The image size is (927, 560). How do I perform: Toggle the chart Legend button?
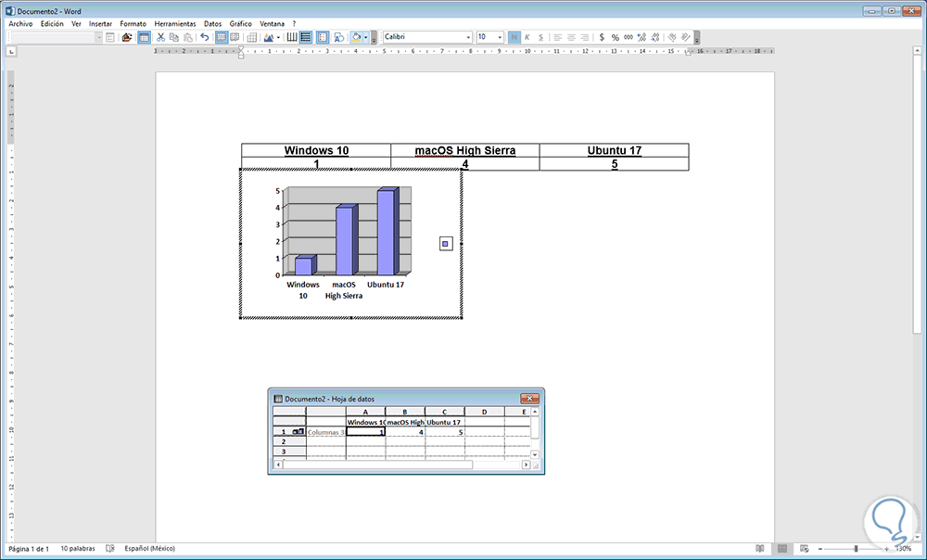pyautogui.click(x=323, y=37)
